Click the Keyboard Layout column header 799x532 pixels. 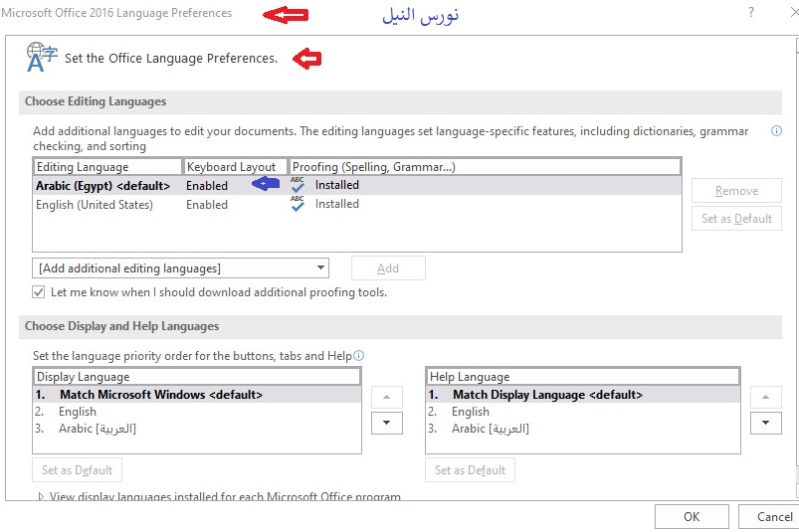(235, 167)
